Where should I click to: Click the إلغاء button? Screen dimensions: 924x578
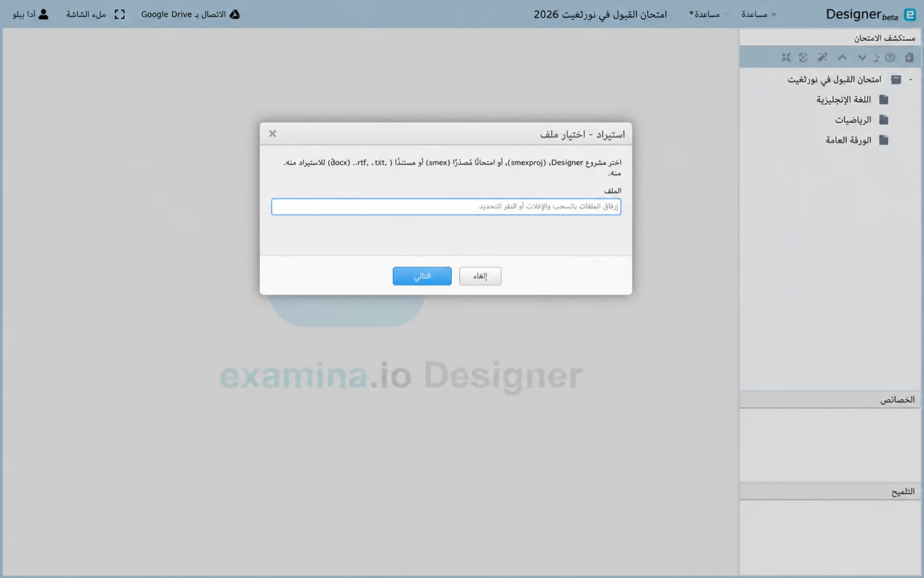(x=480, y=276)
